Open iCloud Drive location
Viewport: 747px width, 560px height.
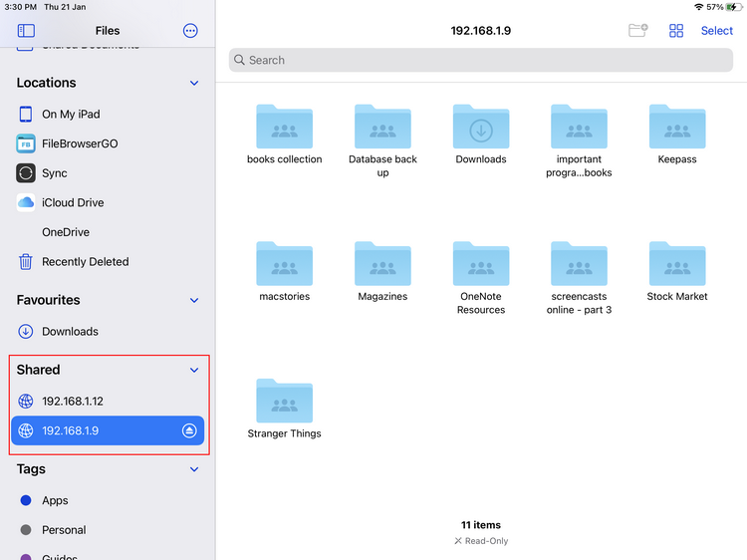click(x=108, y=202)
